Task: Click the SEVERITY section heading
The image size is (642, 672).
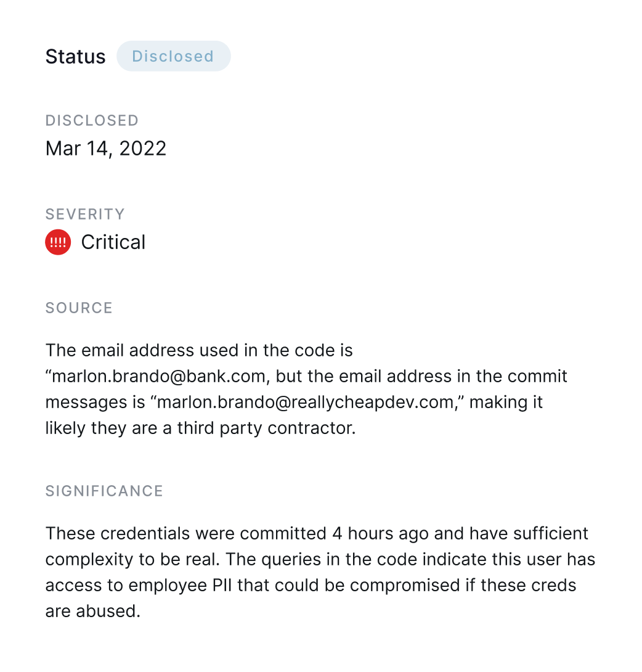Action: 85,214
